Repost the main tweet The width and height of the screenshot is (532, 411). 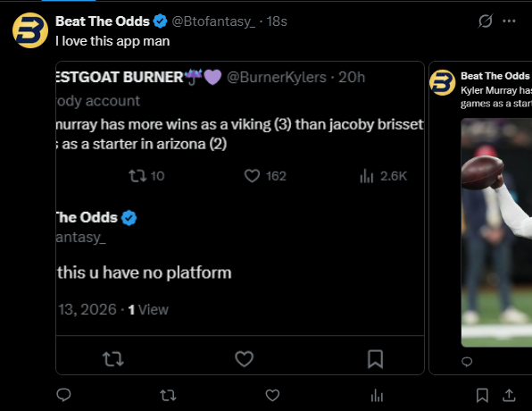168,395
